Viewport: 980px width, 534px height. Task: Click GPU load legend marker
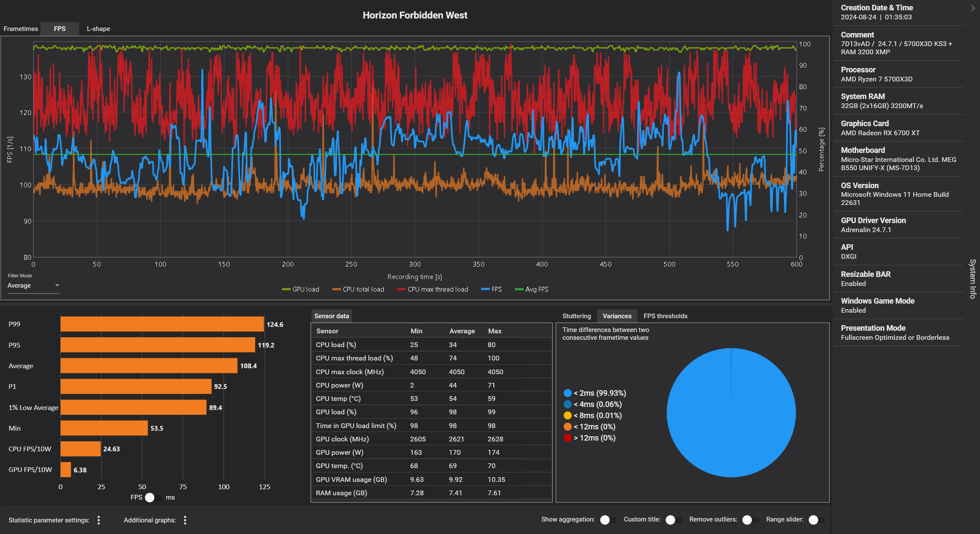[286, 289]
